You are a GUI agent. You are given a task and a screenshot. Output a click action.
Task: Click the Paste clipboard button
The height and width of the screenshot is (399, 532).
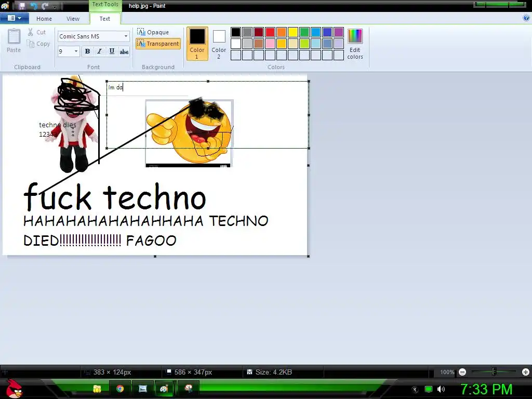[x=14, y=41]
